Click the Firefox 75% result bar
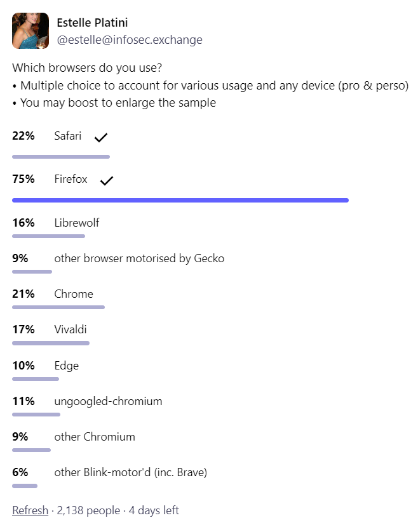Image resolution: width=418 pixels, height=532 pixels. tap(180, 200)
